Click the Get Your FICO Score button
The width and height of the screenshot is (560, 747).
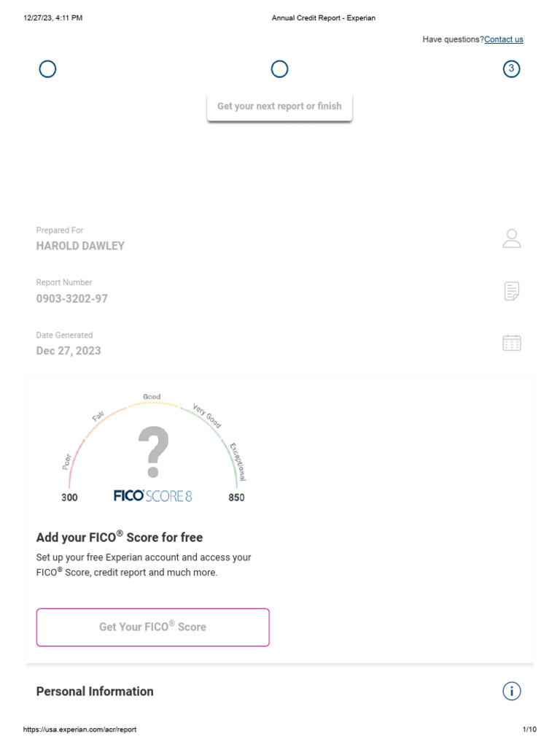pyautogui.click(x=153, y=627)
